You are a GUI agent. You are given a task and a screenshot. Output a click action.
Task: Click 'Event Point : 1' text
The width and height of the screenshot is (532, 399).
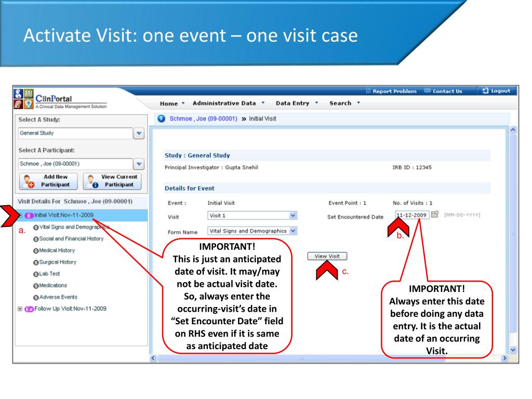347,203
